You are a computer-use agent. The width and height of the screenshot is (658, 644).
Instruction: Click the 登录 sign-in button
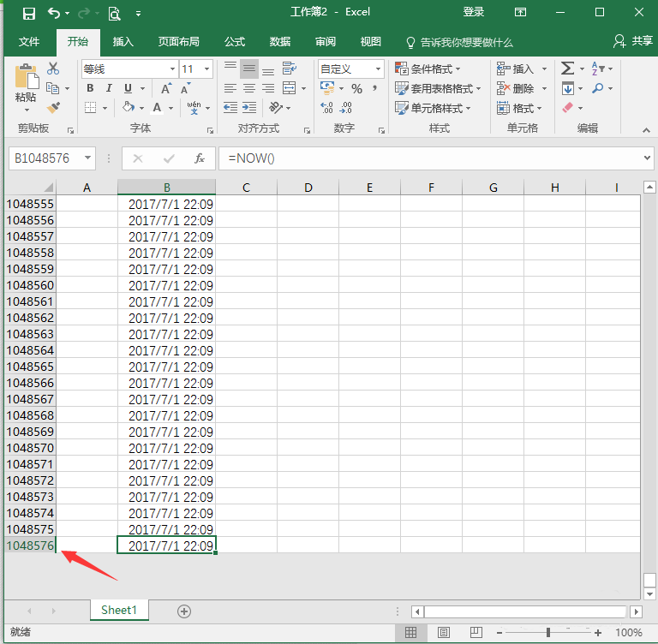473,12
